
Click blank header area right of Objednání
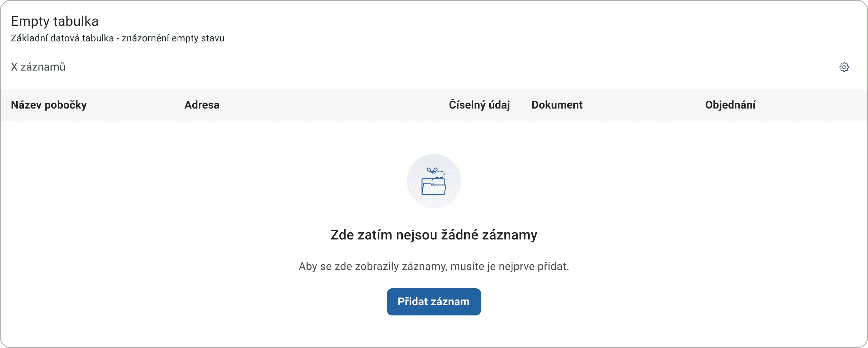click(x=810, y=105)
